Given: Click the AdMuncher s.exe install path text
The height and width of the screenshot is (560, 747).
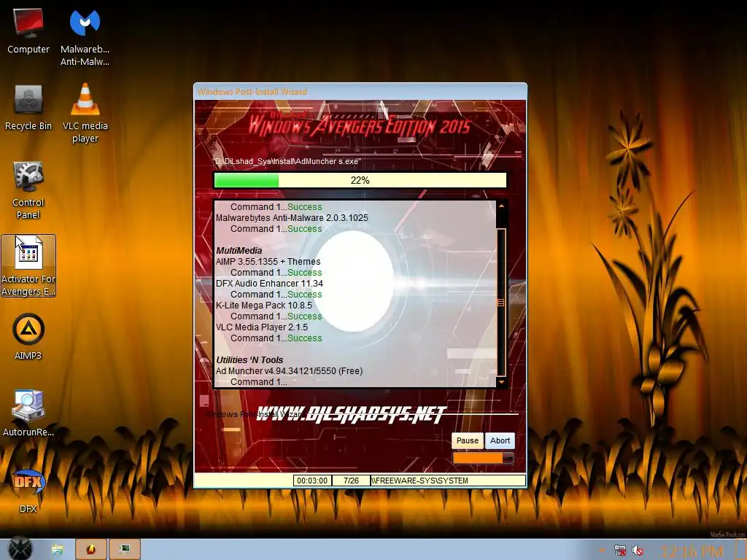Looking at the screenshot, I should point(287,161).
